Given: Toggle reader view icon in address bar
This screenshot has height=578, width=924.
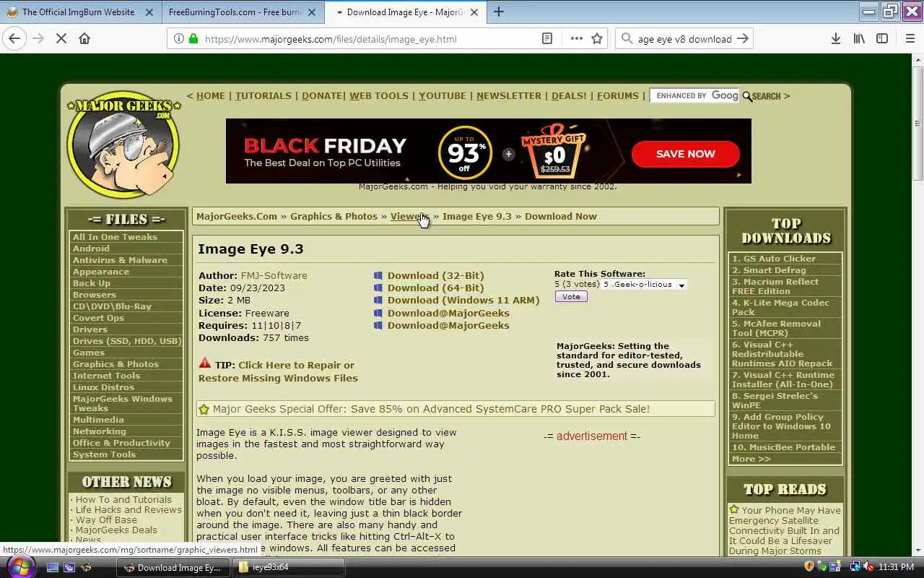Looking at the screenshot, I should pyautogui.click(x=547, y=39).
